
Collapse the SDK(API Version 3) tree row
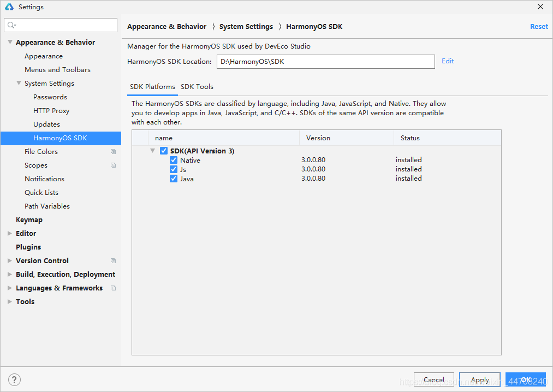click(153, 151)
